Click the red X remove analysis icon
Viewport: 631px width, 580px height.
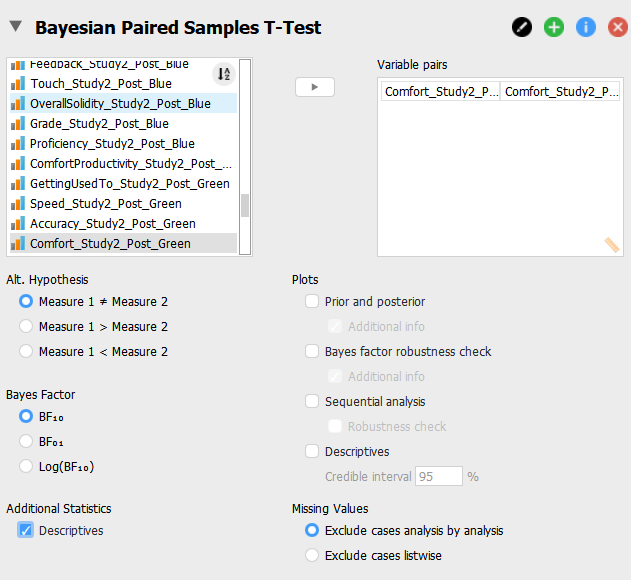click(618, 27)
